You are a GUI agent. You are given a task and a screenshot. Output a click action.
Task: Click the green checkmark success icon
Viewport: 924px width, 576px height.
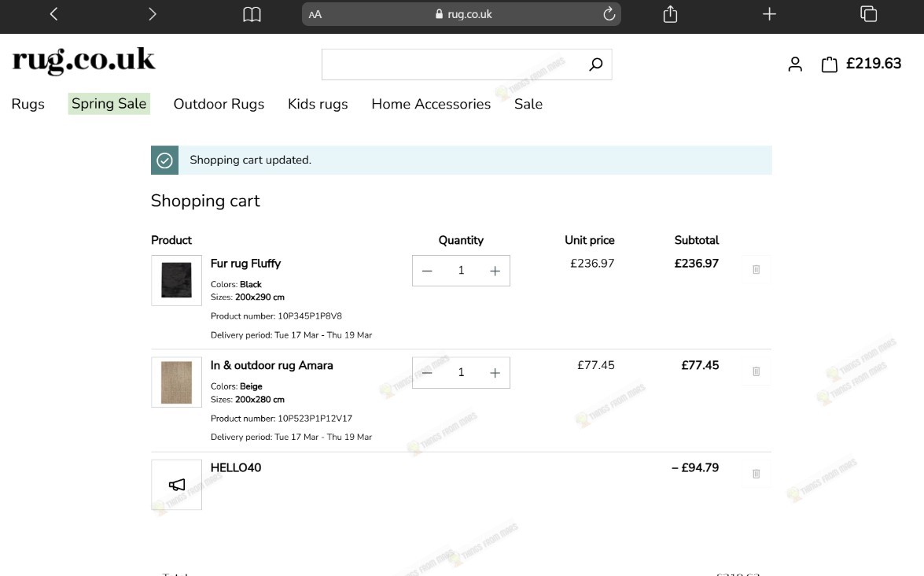(x=164, y=161)
